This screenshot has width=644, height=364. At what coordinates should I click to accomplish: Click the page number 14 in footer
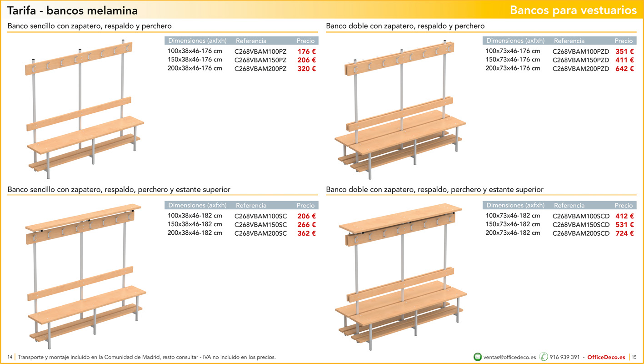10,357
